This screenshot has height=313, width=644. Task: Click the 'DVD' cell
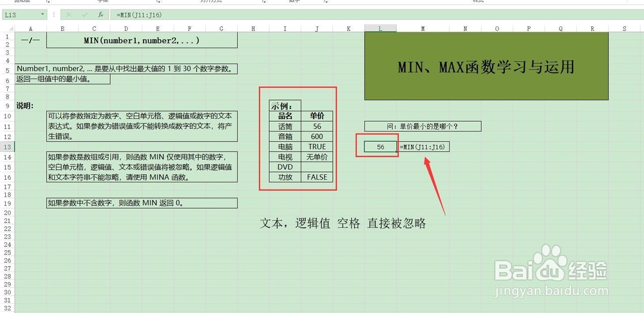285,167
